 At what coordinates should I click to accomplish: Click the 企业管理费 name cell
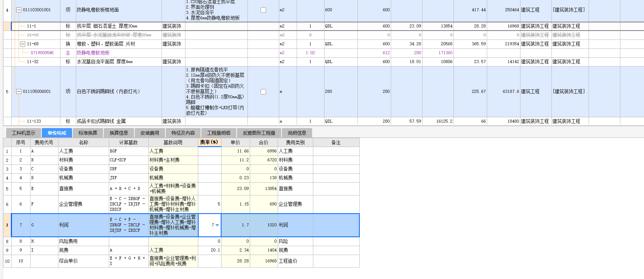(x=84, y=204)
